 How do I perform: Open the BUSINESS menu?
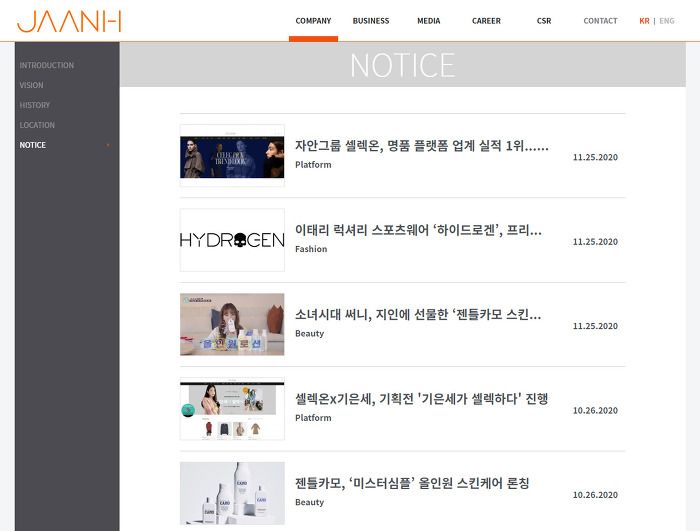click(371, 21)
